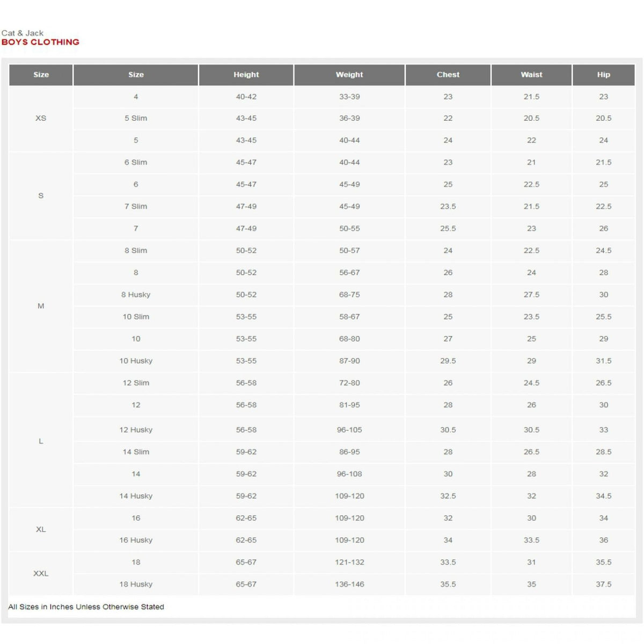Image resolution: width=644 pixels, height=644 pixels.
Task: Select the XL size group cell
Action: point(41,529)
